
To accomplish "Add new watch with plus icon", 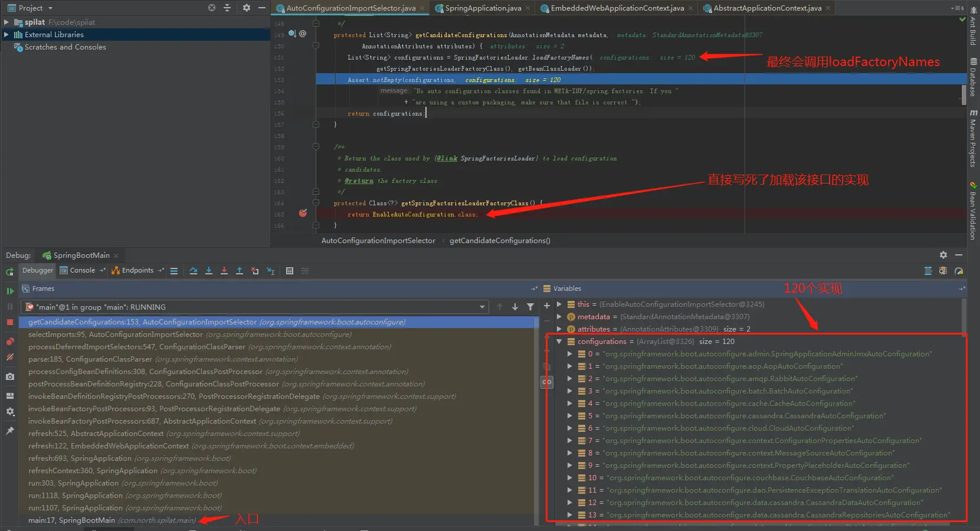I will tap(547, 306).
